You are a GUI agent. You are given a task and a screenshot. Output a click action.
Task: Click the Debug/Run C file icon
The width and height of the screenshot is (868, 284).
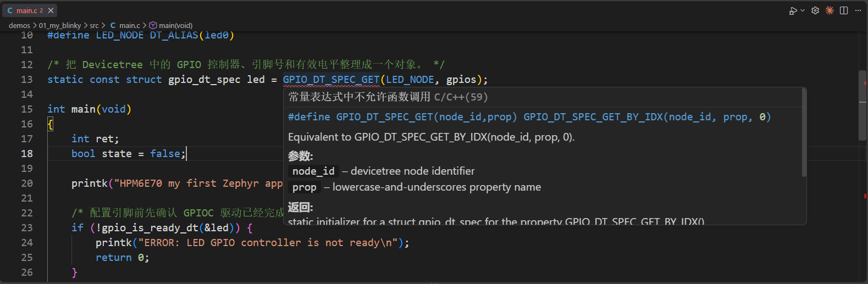(793, 10)
